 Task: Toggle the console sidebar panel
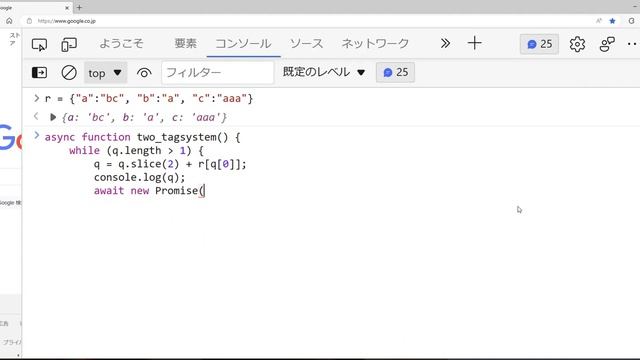point(39,73)
